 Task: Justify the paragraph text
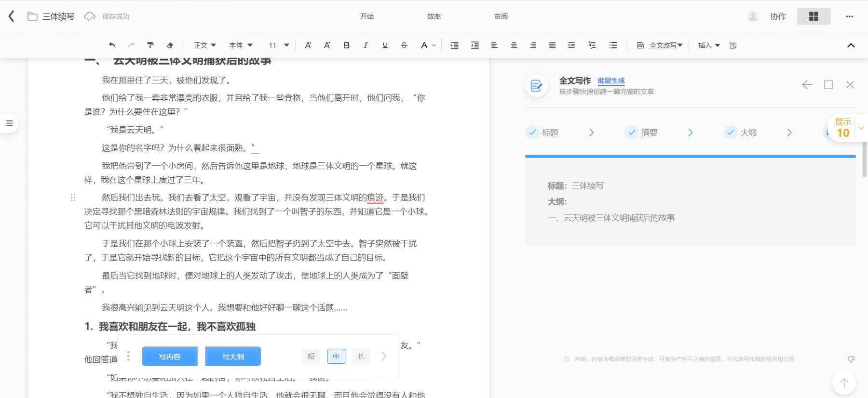(x=552, y=45)
